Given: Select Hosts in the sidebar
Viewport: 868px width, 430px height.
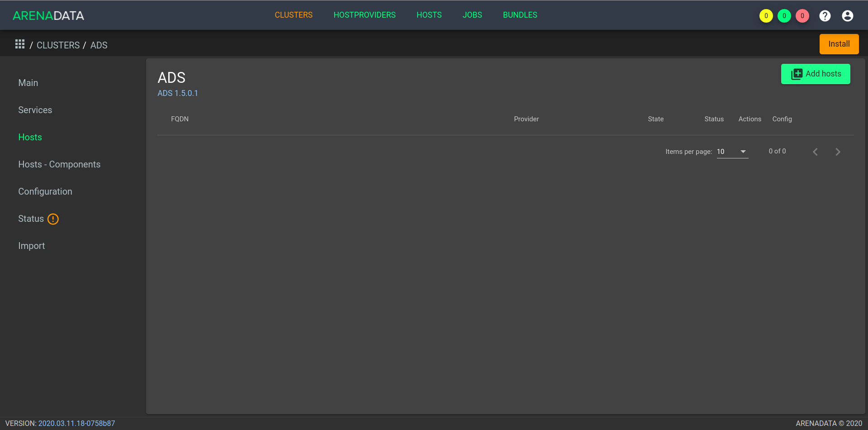Looking at the screenshot, I should coord(30,137).
